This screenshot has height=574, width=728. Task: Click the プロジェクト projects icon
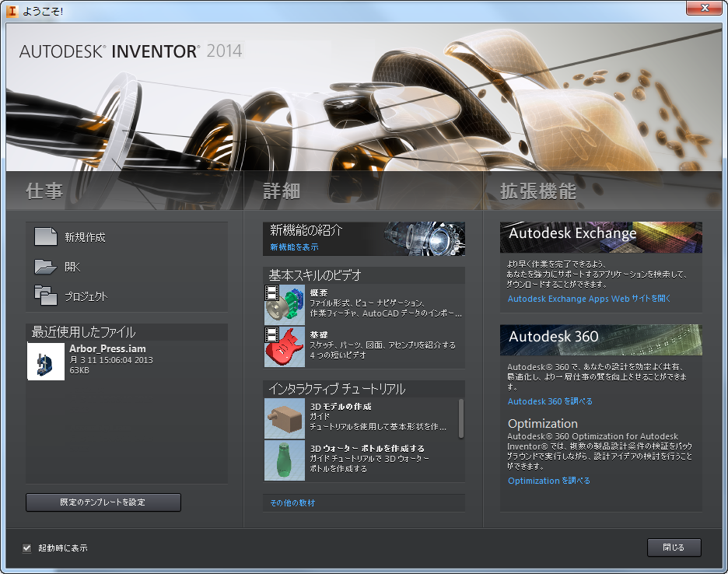45,296
